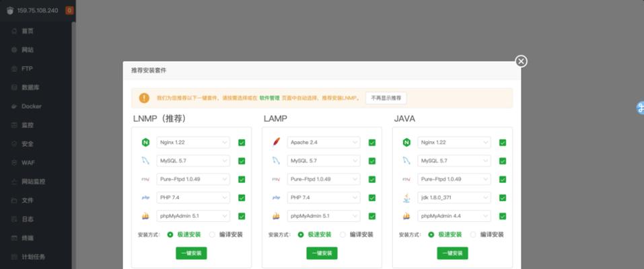644x269 pixels.
Task: Click the 文件 folder sidebar icon
Action: click(14, 200)
